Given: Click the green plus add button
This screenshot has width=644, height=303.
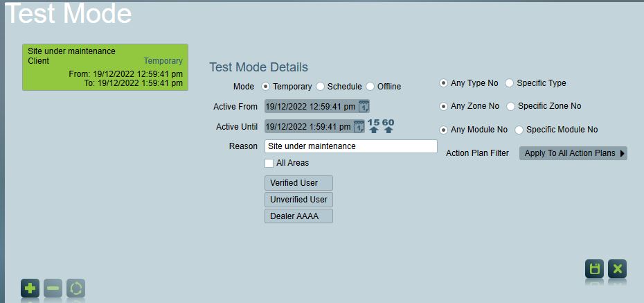Looking at the screenshot, I should (x=30, y=288).
